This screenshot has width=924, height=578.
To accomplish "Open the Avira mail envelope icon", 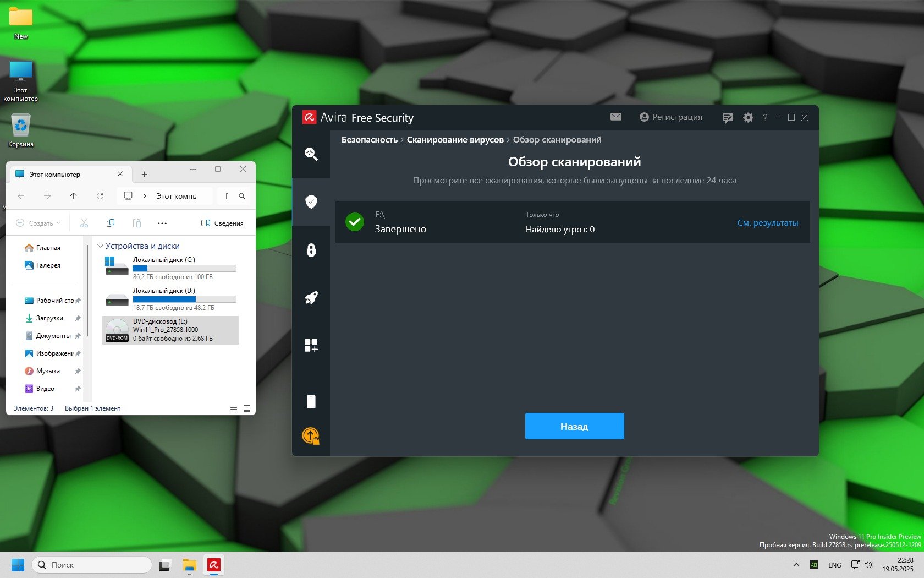I will pyautogui.click(x=616, y=117).
